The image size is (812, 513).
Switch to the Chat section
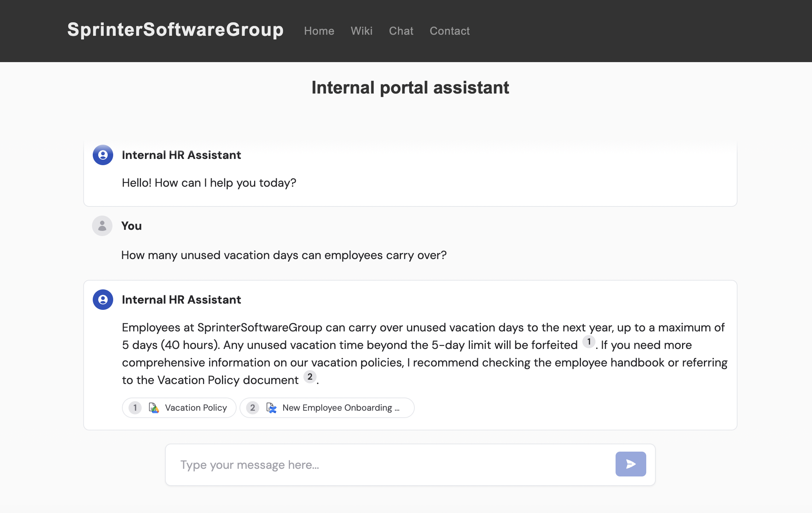401,31
